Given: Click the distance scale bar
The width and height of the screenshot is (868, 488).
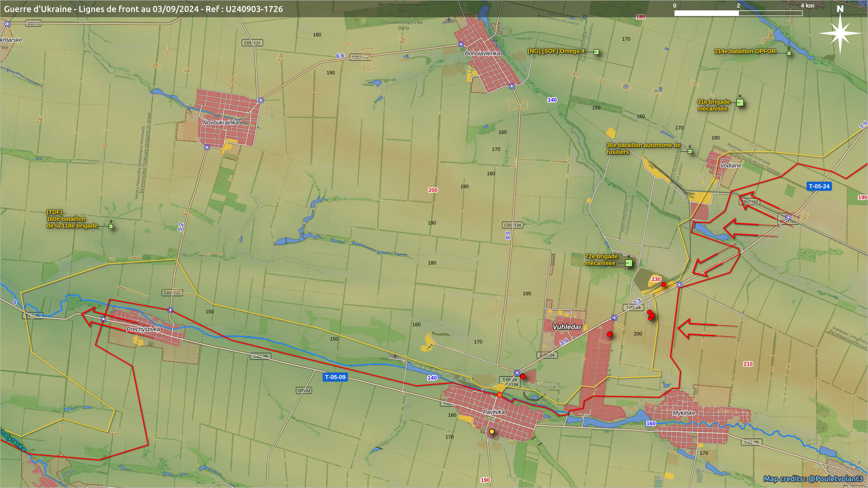Looking at the screenshot, I should (738, 13).
